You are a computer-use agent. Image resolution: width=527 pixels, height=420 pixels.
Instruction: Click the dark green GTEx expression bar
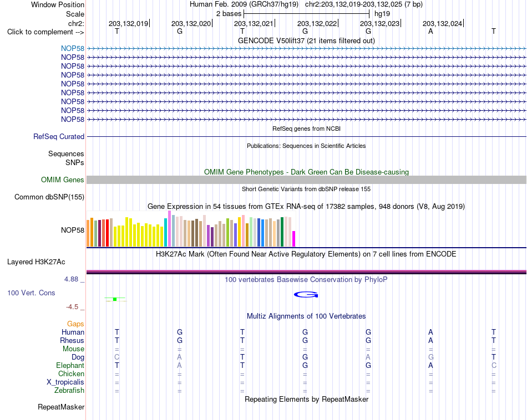[x=282, y=232]
